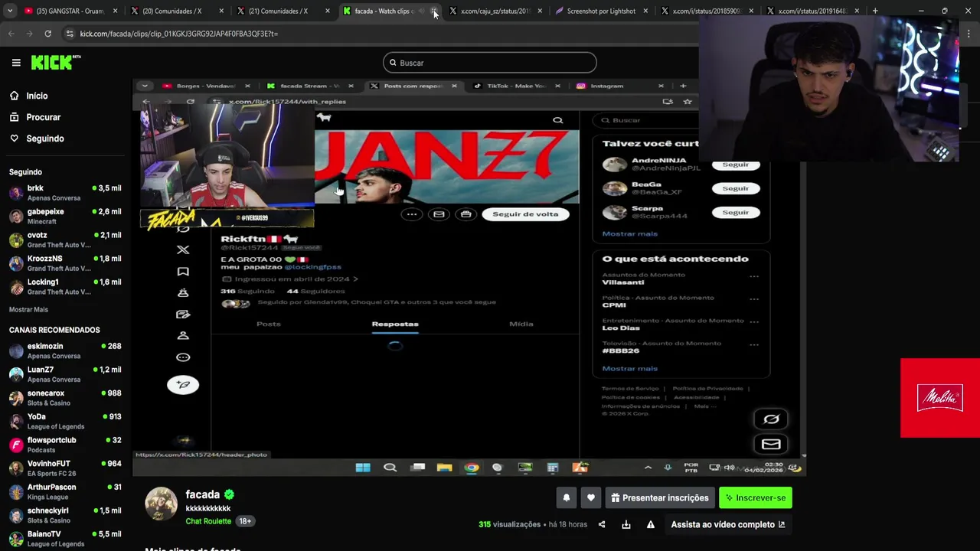980x551 pixels.
Task: Go back in the browser
Action: click(11, 34)
